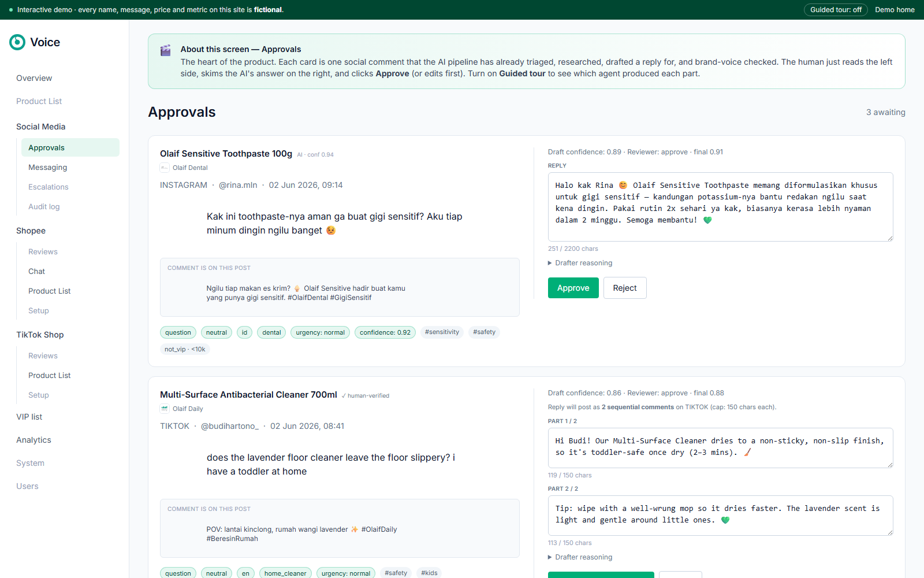Open TikTok Shop Reviews
The width and height of the screenshot is (924, 578).
43,355
